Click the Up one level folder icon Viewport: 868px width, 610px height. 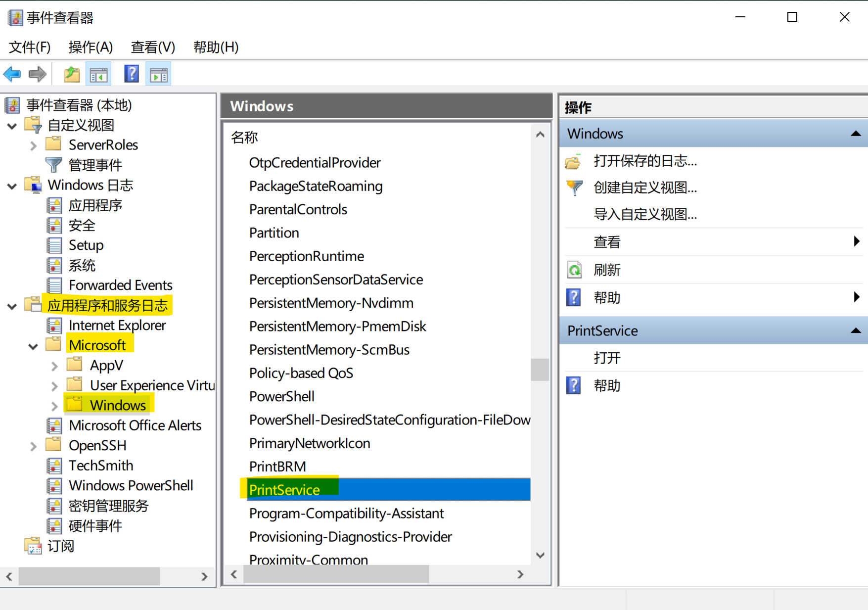pos(72,75)
